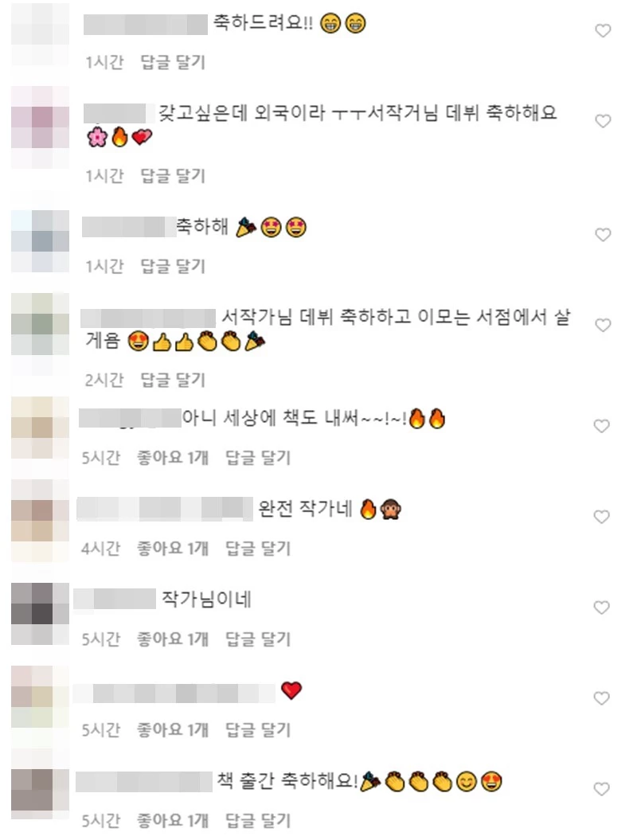Reply to the '축하드려요!!' comment via 답글 달기
This screenshot has width=637, height=840.
(x=173, y=62)
